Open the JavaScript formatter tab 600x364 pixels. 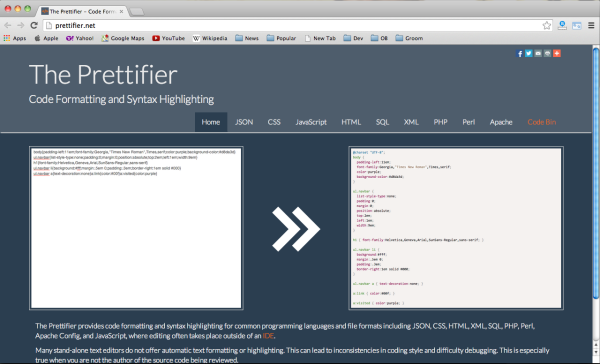[x=311, y=122]
